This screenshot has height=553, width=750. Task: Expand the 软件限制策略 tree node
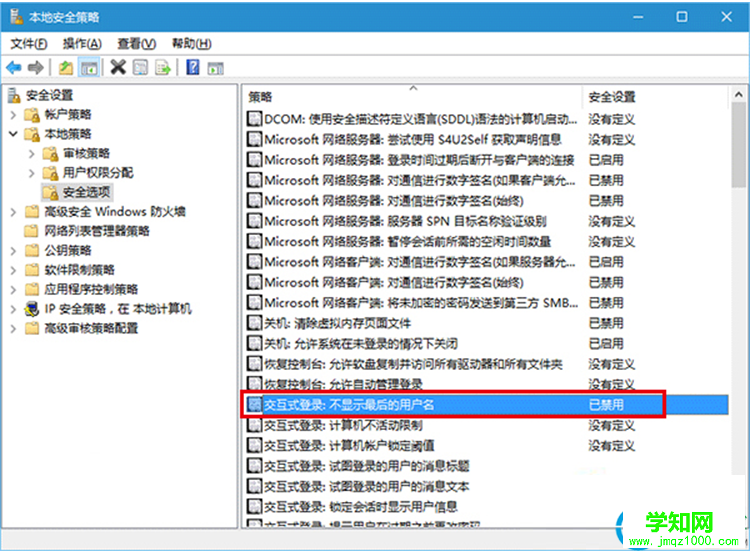pos(13,270)
